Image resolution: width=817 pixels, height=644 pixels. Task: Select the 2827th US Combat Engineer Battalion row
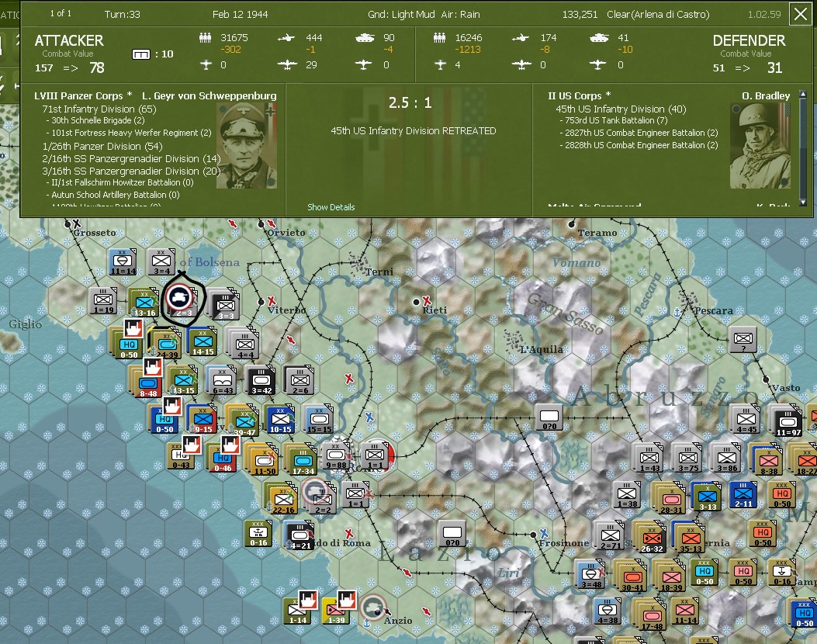pos(639,133)
